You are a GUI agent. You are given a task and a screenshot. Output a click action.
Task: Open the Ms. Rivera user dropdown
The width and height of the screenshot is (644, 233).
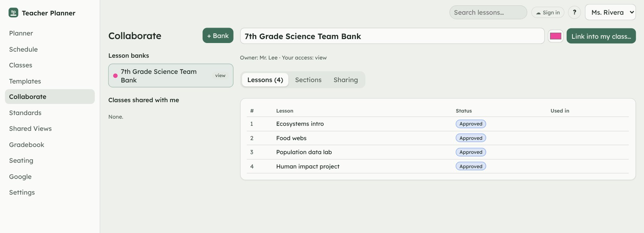[610, 13]
